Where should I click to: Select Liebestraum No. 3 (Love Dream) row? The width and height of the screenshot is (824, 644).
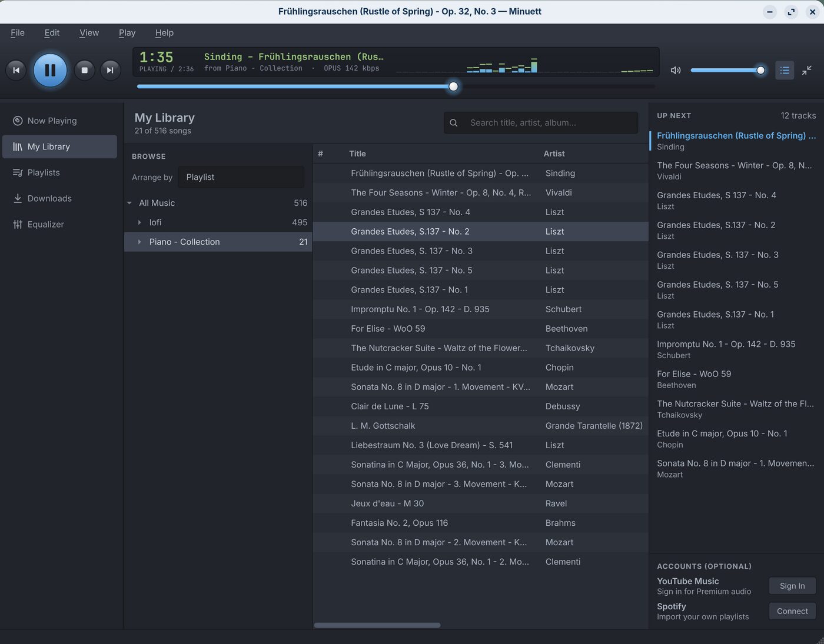(x=480, y=445)
